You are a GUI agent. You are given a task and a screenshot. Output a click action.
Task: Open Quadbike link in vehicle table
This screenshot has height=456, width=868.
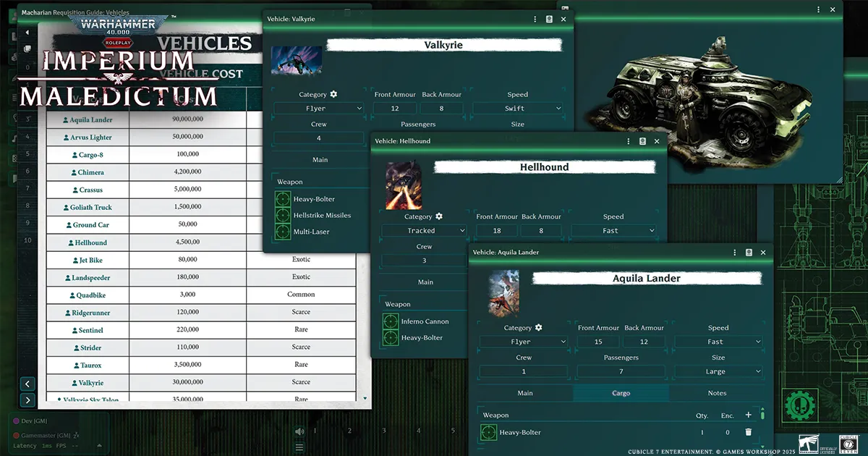click(88, 295)
